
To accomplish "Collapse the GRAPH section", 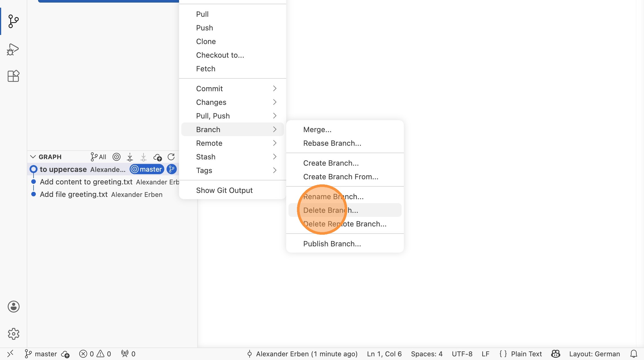I will (33, 157).
